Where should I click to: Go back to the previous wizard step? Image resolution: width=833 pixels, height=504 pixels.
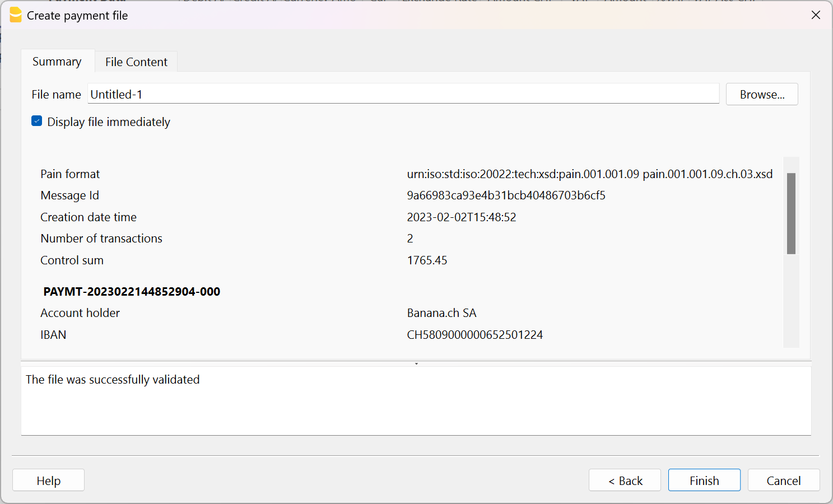(x=625, y=480)
